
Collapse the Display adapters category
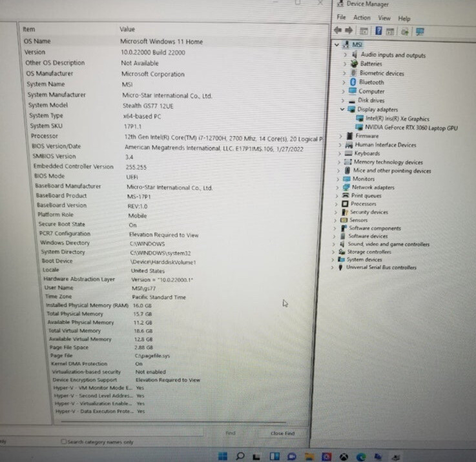coord(342,109)
